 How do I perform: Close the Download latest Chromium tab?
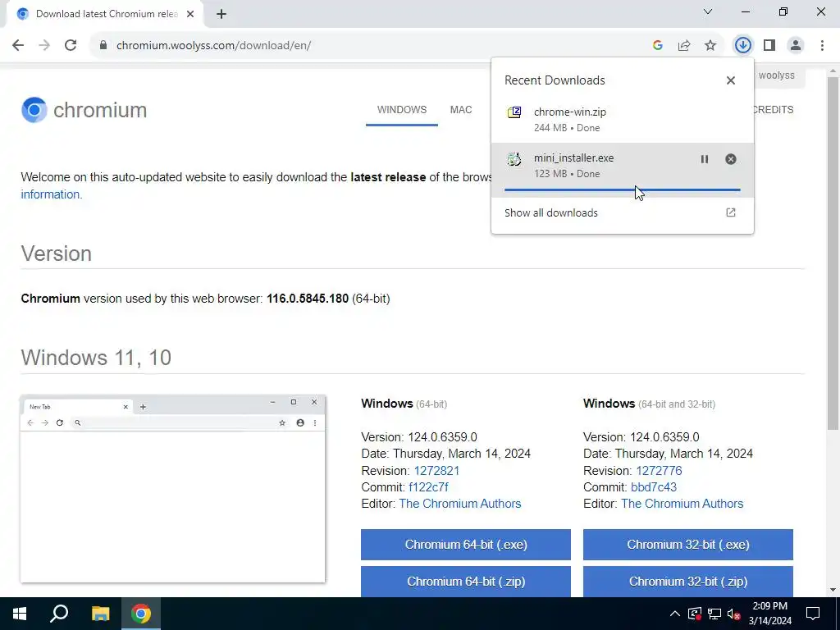coord(190,14)
